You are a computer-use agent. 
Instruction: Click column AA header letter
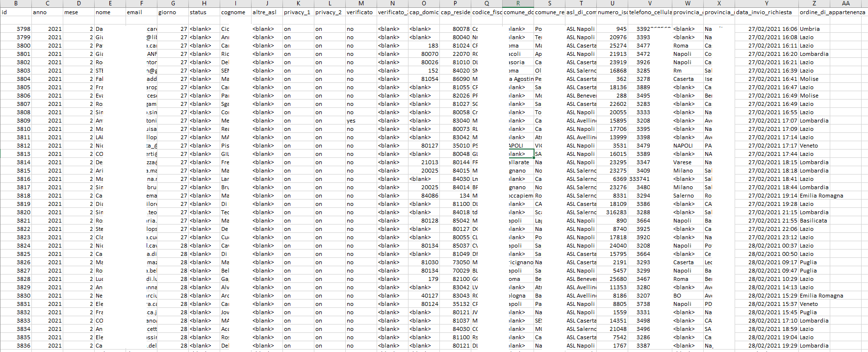[x=845, y=3]
